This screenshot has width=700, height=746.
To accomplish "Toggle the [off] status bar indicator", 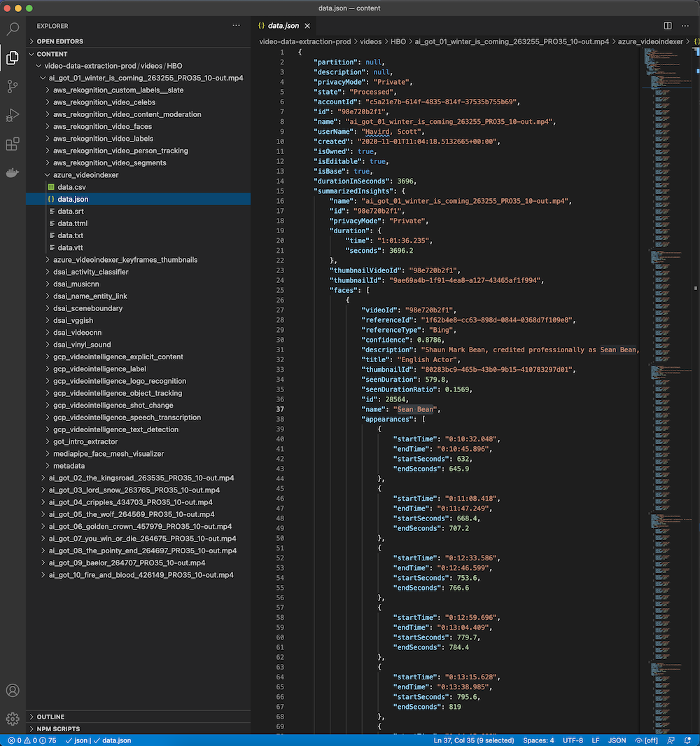I will pyautogui.click(x=647, y=740).
